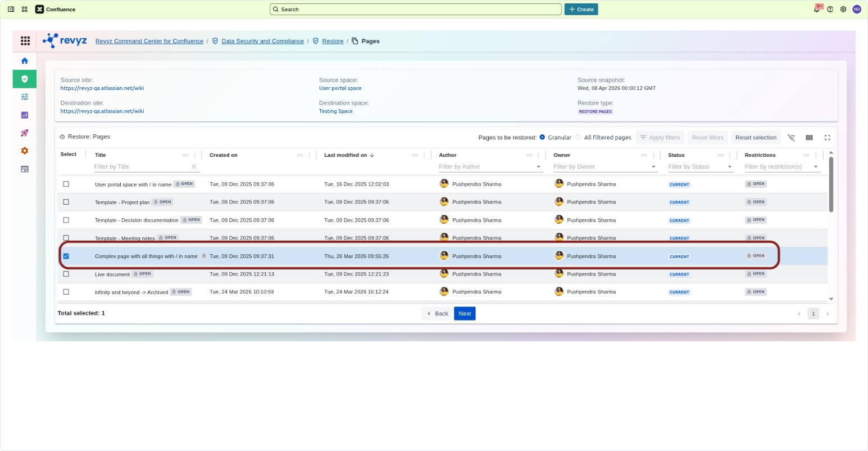Select the All filtered pages radio option
868x451 pixels.
point(579,138)
